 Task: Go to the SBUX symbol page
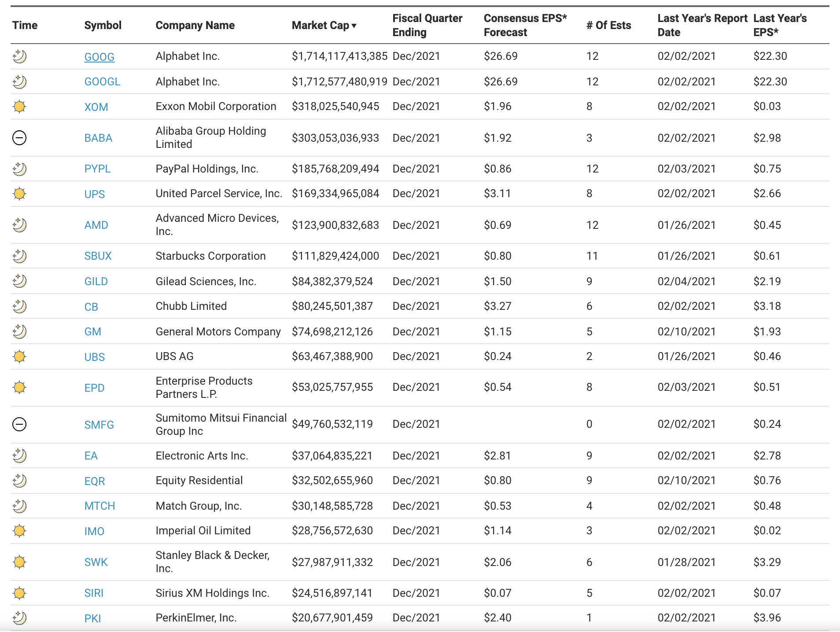coord(98,256)
